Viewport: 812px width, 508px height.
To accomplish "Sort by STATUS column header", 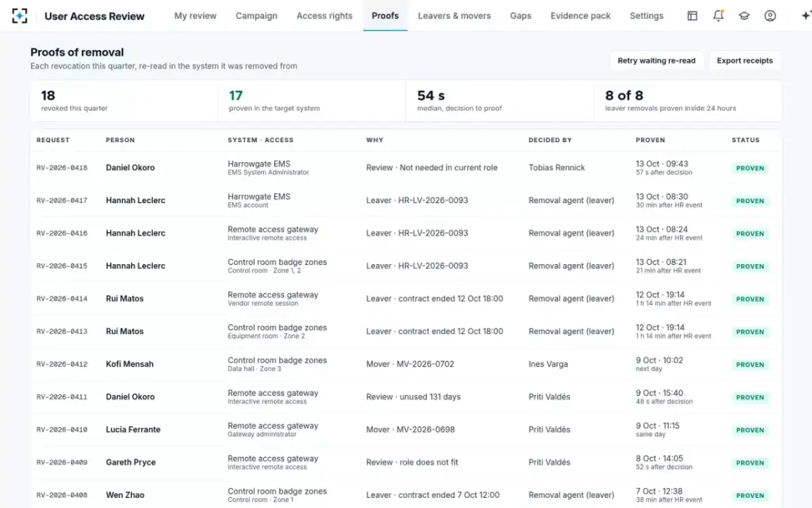I will pyautogui.click(x=746, y=140).
